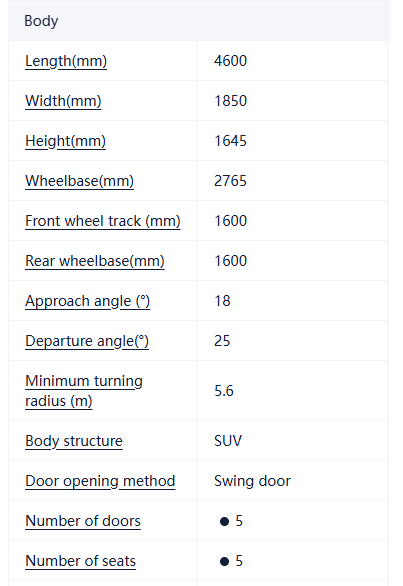403x586 pixels.
Task: Click the Departure angle link
Action: coord(87,341)
